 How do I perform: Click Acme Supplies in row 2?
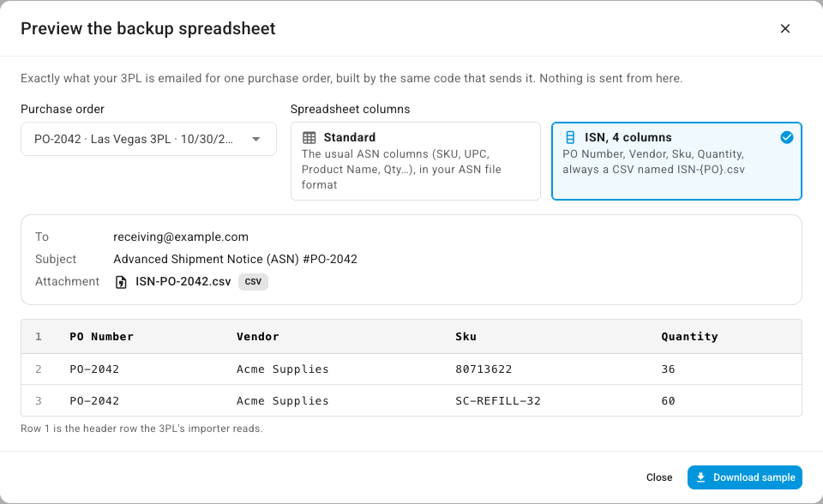[282, 369]
